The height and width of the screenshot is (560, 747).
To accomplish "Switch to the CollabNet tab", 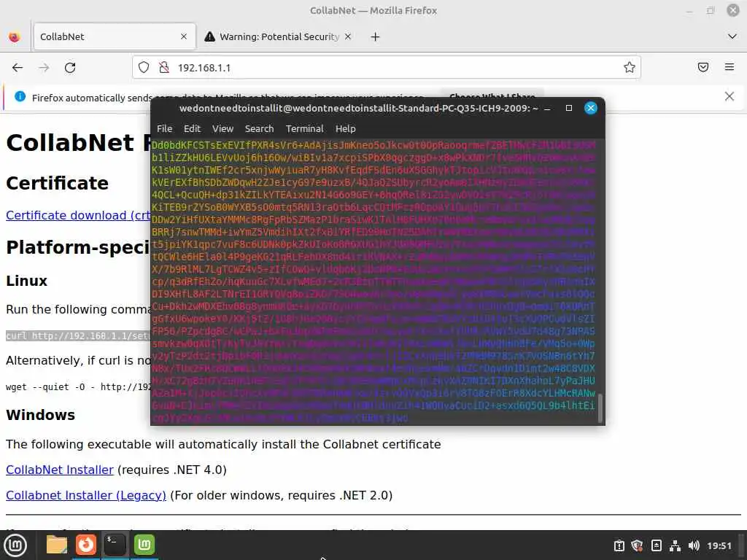I will (x=115, y=36).
